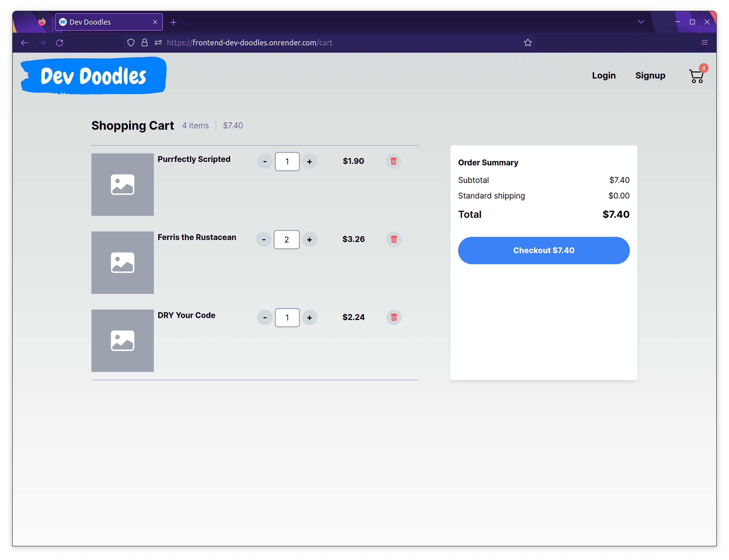Delete Ferris the Rustacean using its trash icon
This screenshot has width=729, height=560.
click(394, 239)
